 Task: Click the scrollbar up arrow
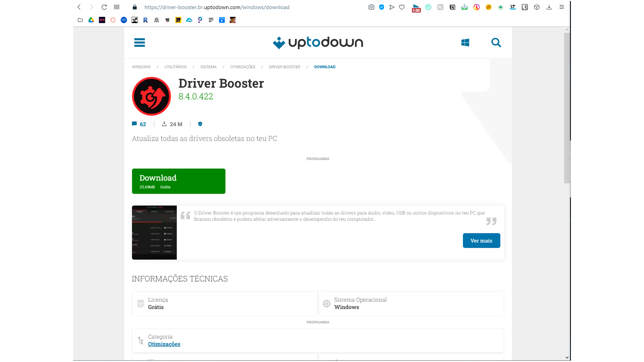[x=567, y=30]
